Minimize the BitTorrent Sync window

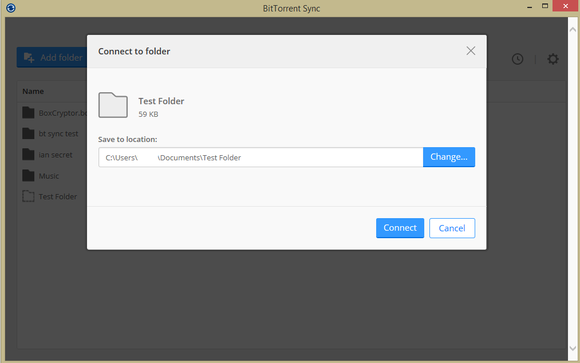point(529,6)
